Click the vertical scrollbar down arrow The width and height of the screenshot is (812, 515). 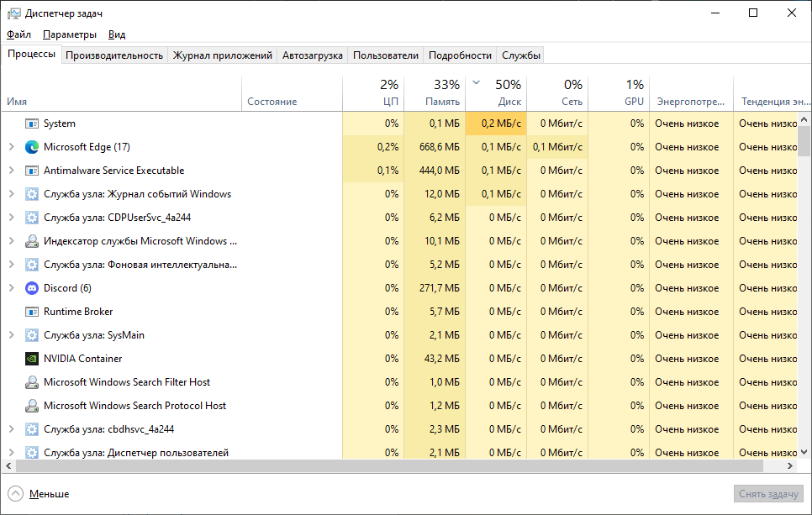(x=804, y=452)
